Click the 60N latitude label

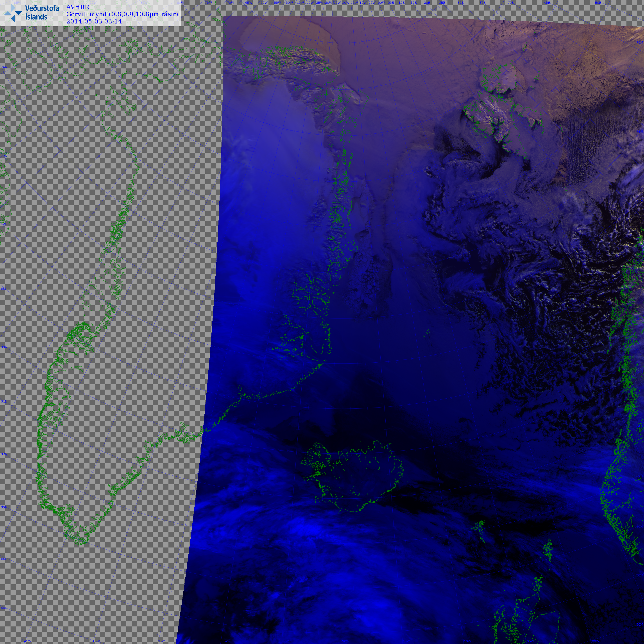4,507
